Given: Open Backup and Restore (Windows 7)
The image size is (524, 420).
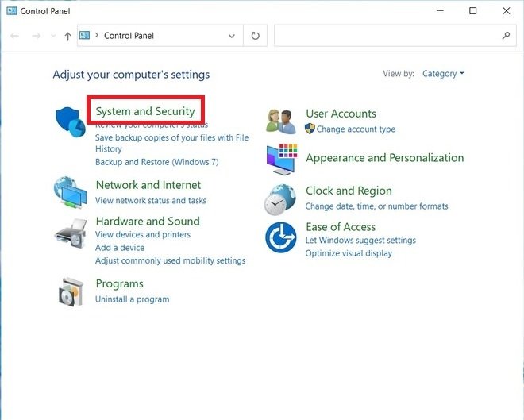Looking at the screenshot, I should pyautogui.click(x=156, y=162).
